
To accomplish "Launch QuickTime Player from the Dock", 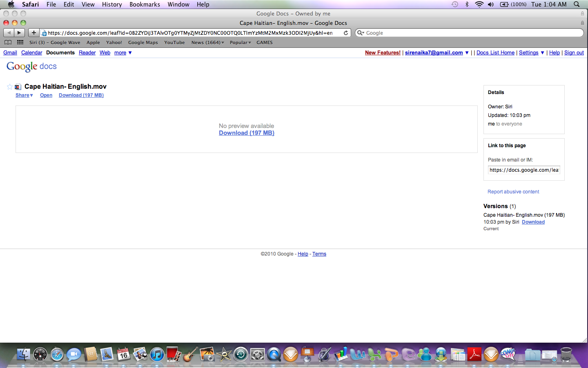I will 274,354.
